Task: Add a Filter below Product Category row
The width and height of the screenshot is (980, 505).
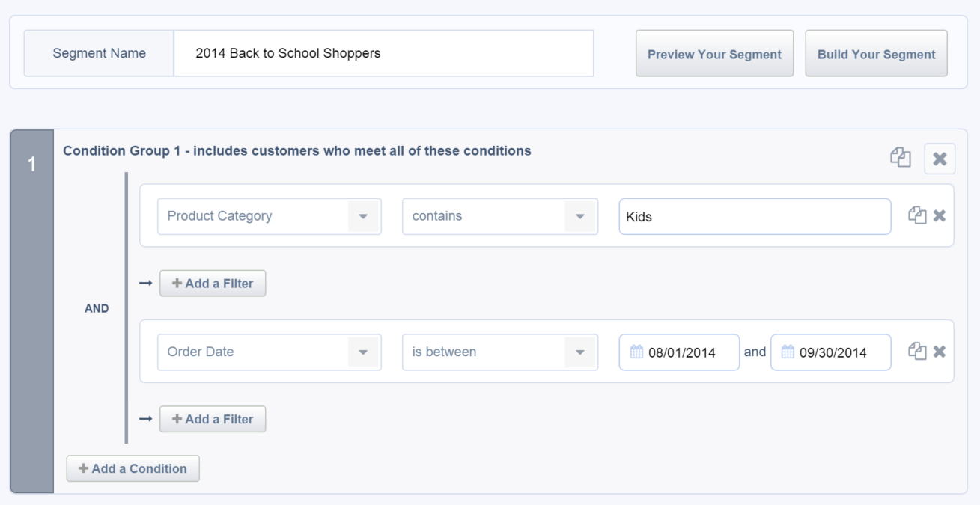Action: 213,284
